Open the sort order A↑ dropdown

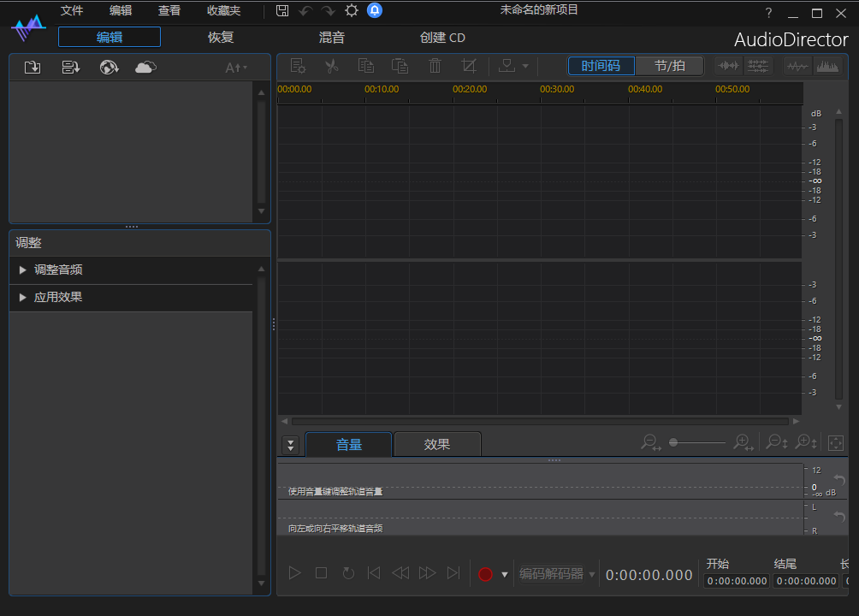pos(236,68)
